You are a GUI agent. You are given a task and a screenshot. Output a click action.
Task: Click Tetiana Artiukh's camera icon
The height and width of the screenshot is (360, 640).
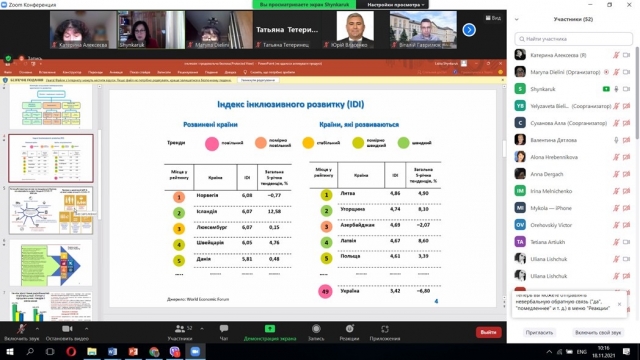point(627,242)
